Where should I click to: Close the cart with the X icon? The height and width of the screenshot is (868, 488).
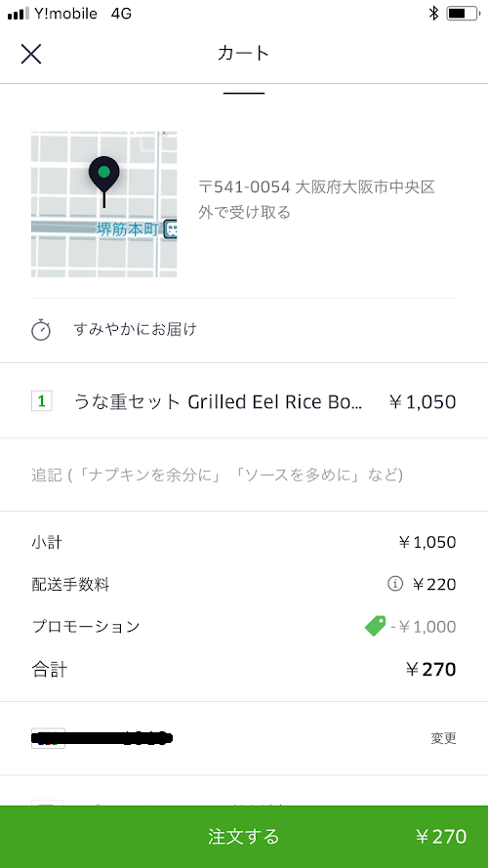coord(31,54)
